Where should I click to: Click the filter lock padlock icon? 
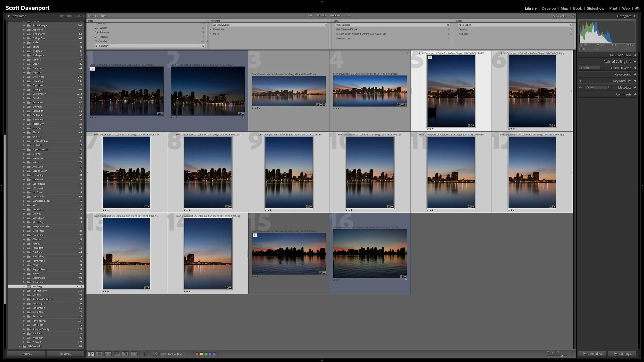click(x=573, y=16)
